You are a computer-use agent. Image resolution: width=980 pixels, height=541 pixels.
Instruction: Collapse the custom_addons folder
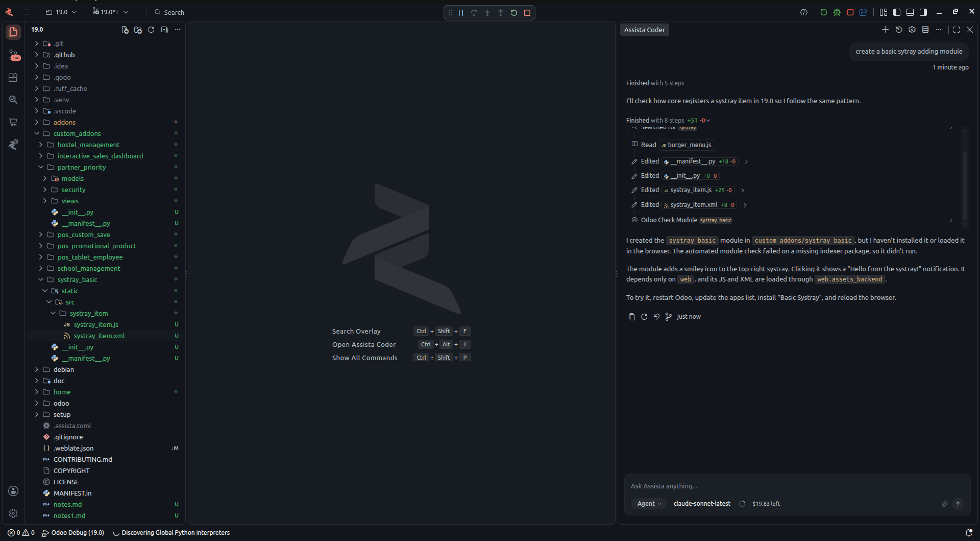pyautogui.click(x=105, y=133)
